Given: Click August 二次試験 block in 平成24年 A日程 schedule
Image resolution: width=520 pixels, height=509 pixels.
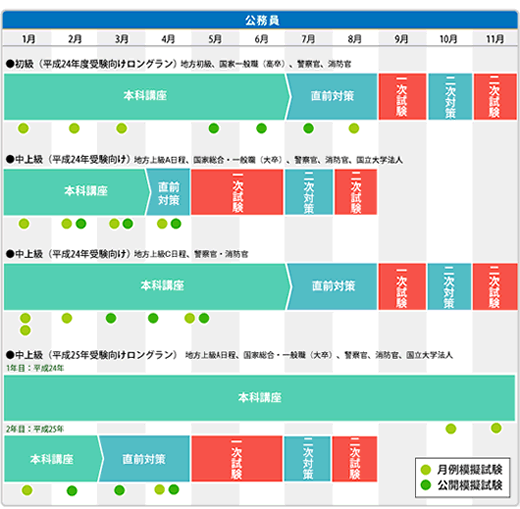Looking at the screenshot, I should click(356, 192).
